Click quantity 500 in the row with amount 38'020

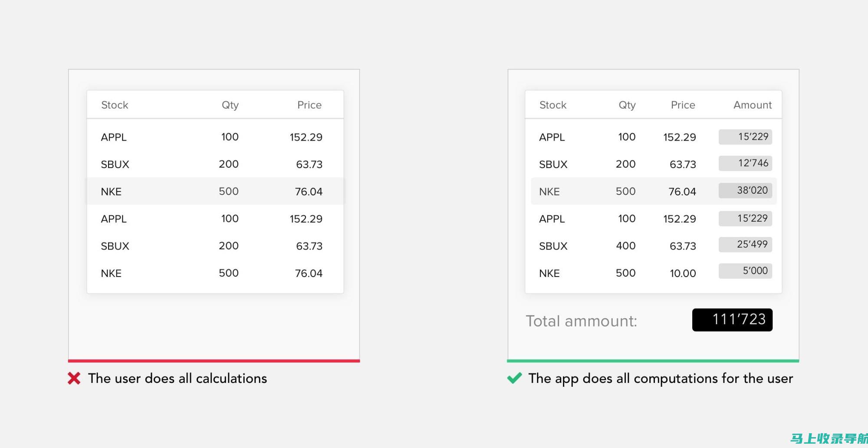point(626,191)
